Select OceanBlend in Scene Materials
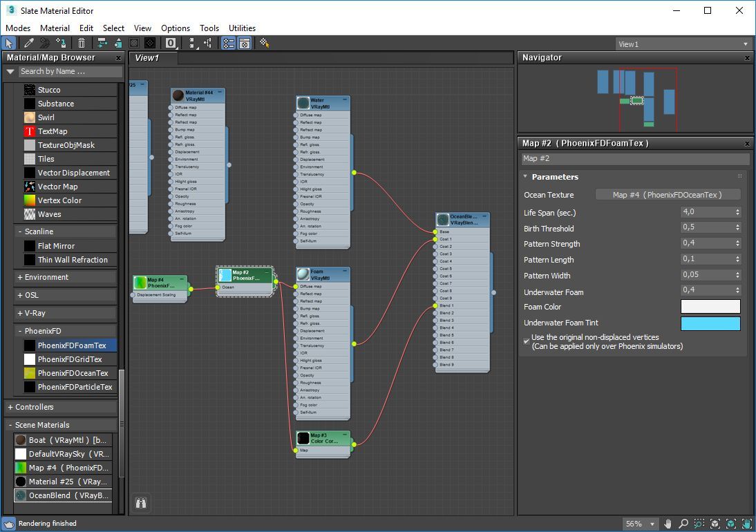This screenshot has height=532, width=756. [x=63, y=495]
